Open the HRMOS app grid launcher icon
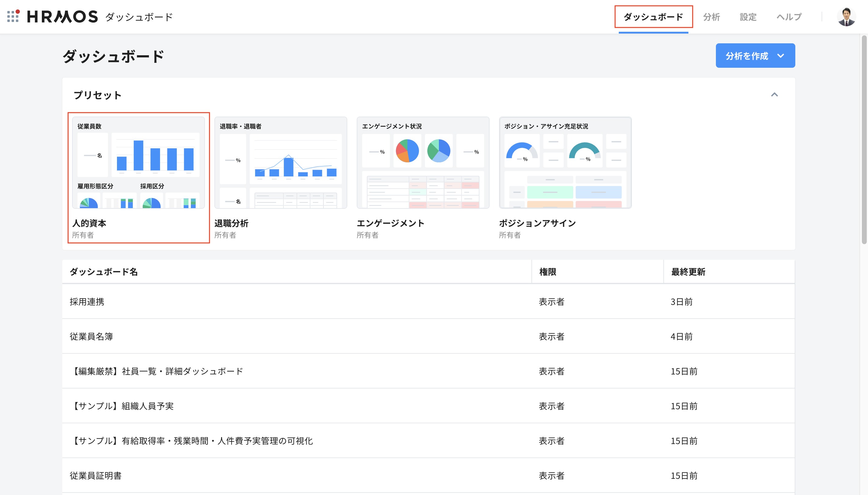 [13, 16]
